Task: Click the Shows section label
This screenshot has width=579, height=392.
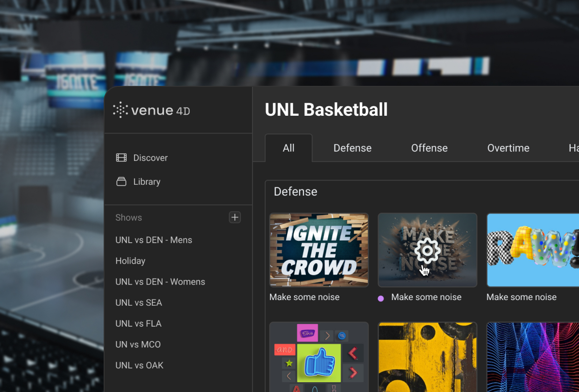Action: [128, 217]
